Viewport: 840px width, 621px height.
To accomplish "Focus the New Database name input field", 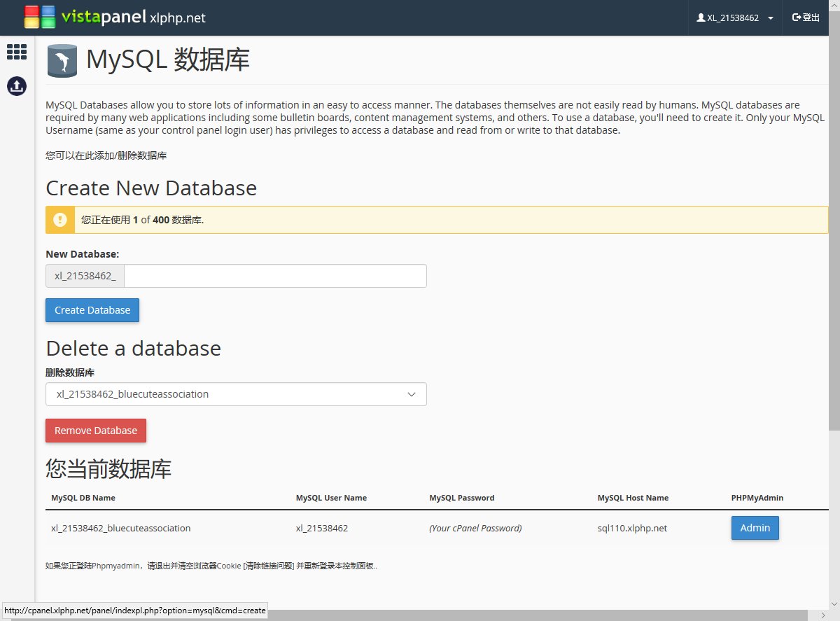I will [x=275, y=276].
